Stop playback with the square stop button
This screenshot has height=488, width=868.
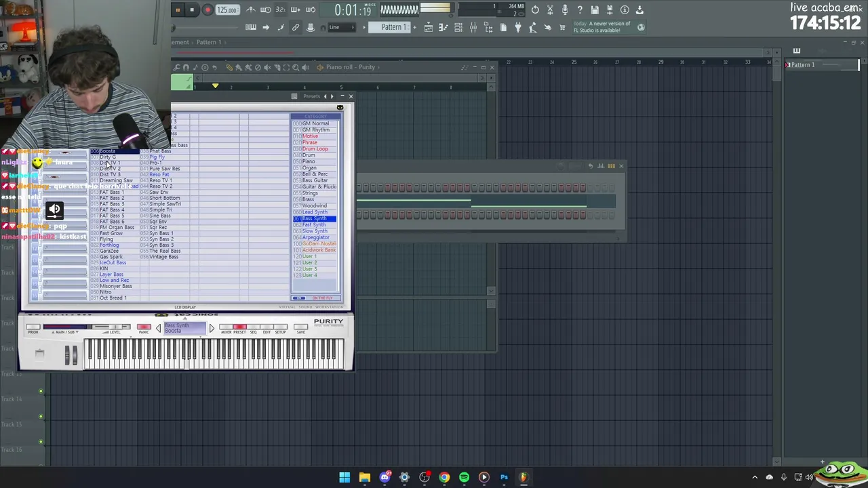coord(192,10)
